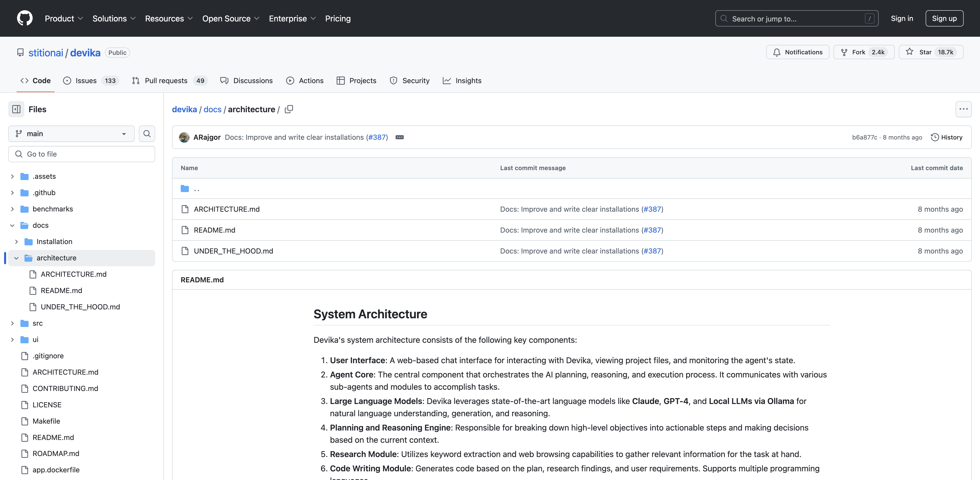Open the Insights tab
Screen dimensions: 980x480
(462, 81)
